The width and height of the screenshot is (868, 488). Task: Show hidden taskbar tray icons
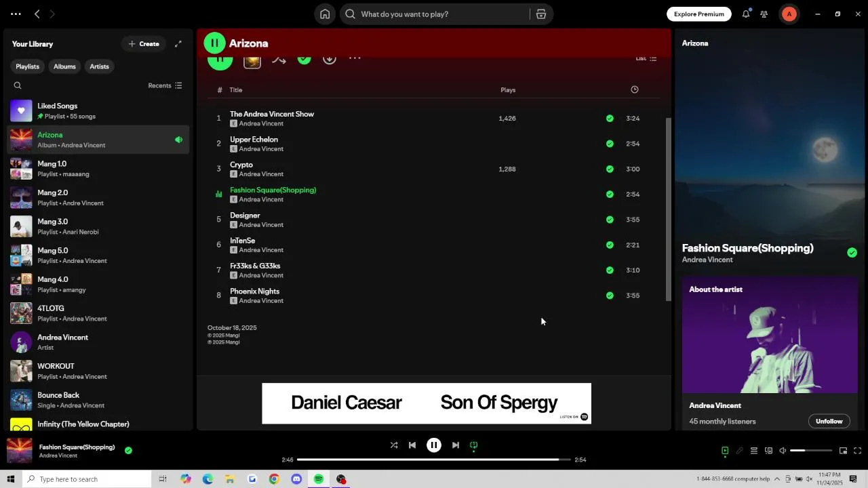pyautogui.click(x=777, y=479)
